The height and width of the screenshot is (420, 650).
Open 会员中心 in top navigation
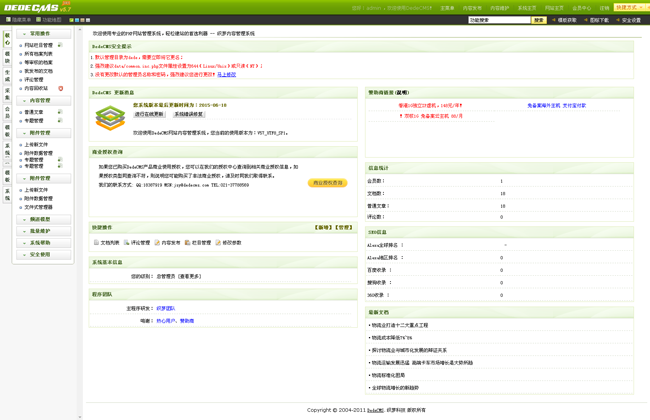pos(582,8)
